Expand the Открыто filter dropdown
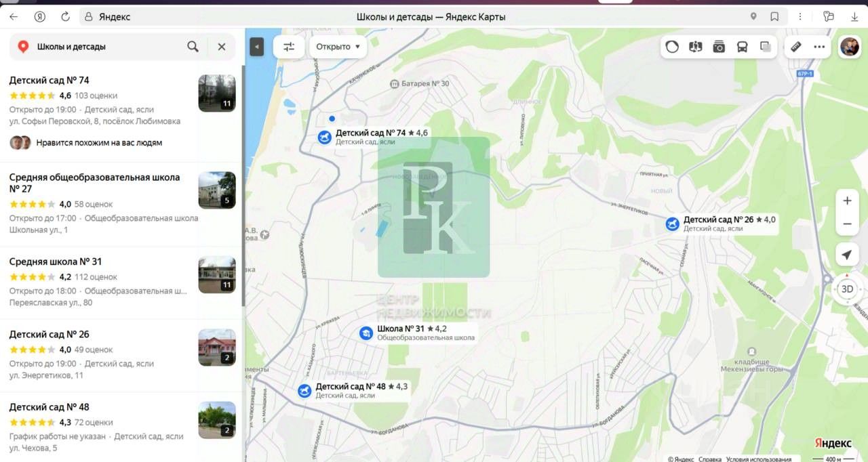Viewport: 868px width, 462px height. pos(338,47)
